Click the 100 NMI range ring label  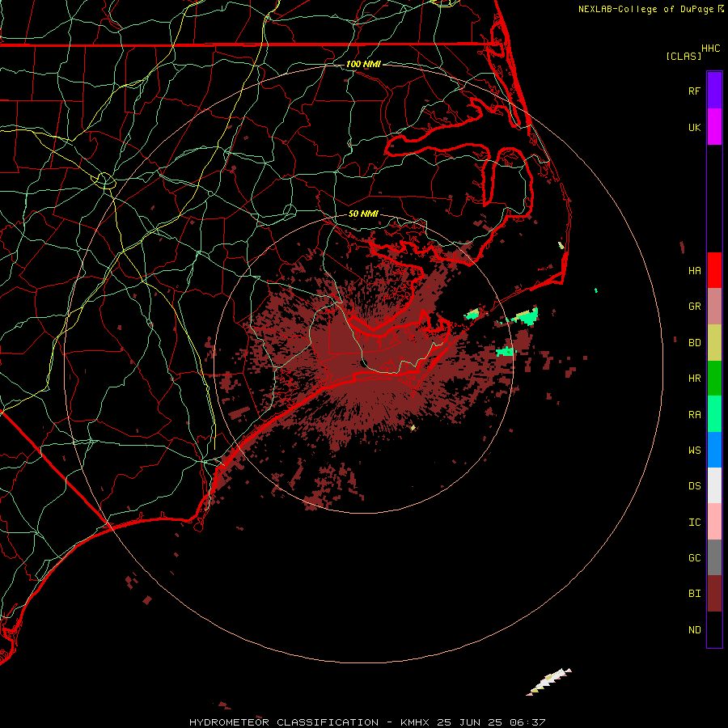pos(363,64)
